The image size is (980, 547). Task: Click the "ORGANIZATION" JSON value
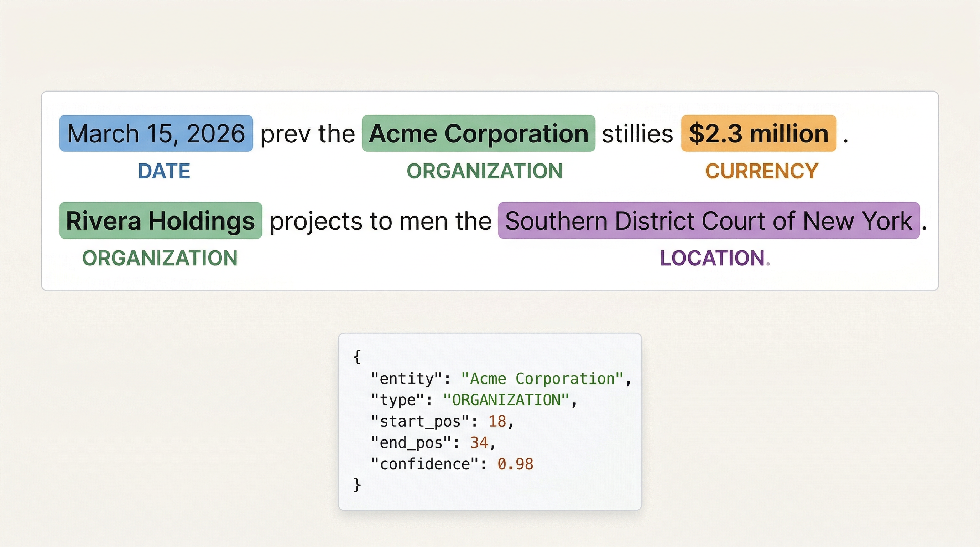click(506, 400)
